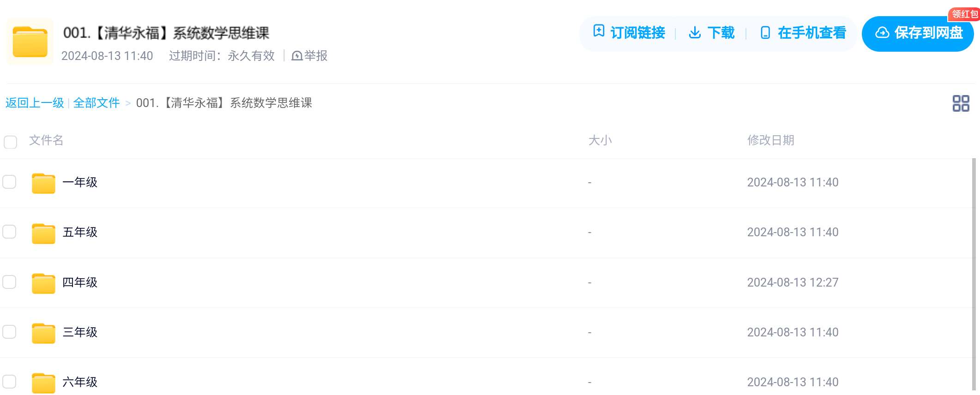Check the box for 五年级
980x395 pixels.
9,232
